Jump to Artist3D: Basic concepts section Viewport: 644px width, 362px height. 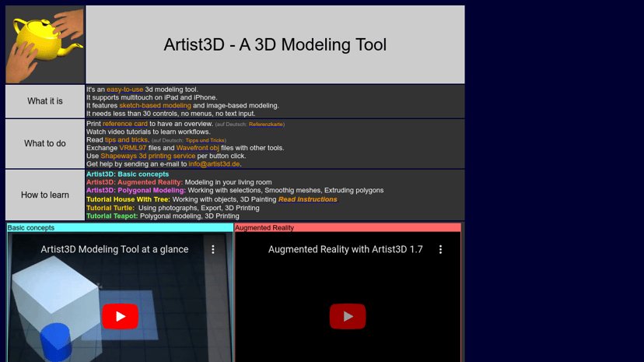coord(128,174)
